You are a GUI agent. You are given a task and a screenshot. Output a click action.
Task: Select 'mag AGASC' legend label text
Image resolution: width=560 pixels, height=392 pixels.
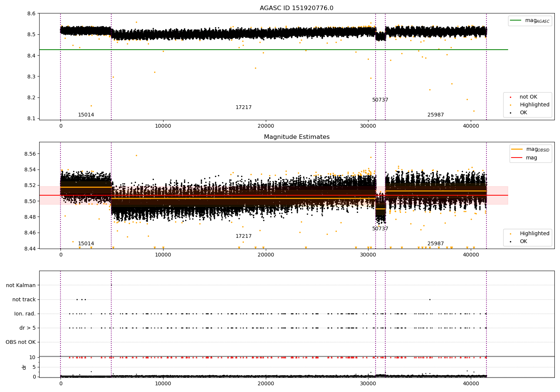point(537,21)
